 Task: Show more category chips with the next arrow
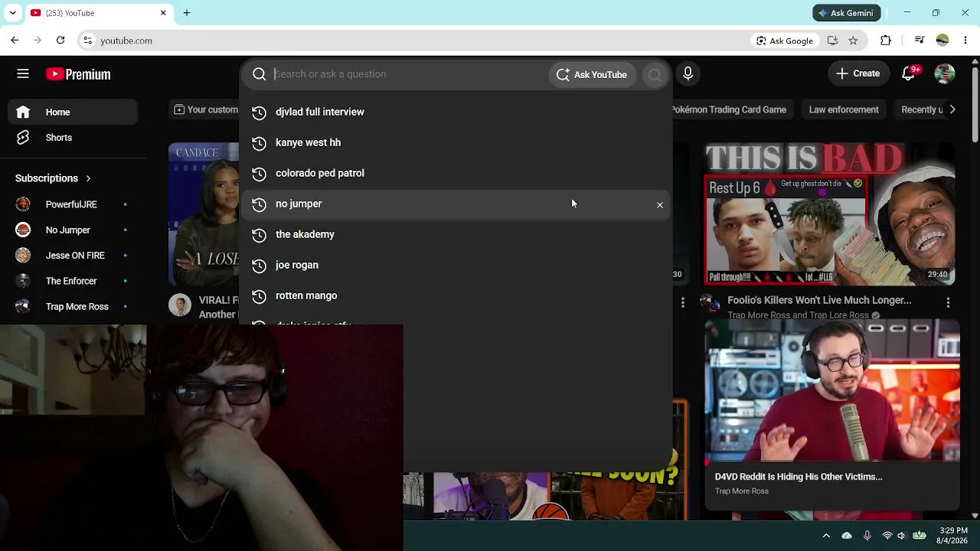[952, 109]
